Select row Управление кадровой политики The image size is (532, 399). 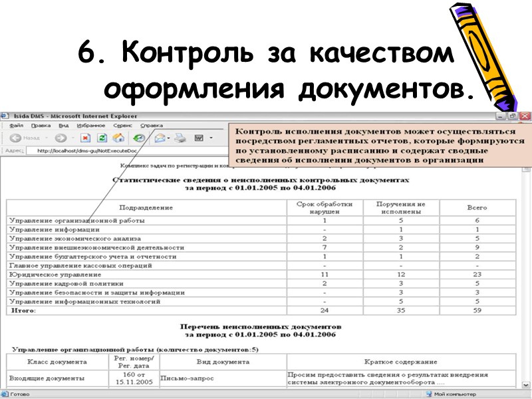tap(261, 284)
